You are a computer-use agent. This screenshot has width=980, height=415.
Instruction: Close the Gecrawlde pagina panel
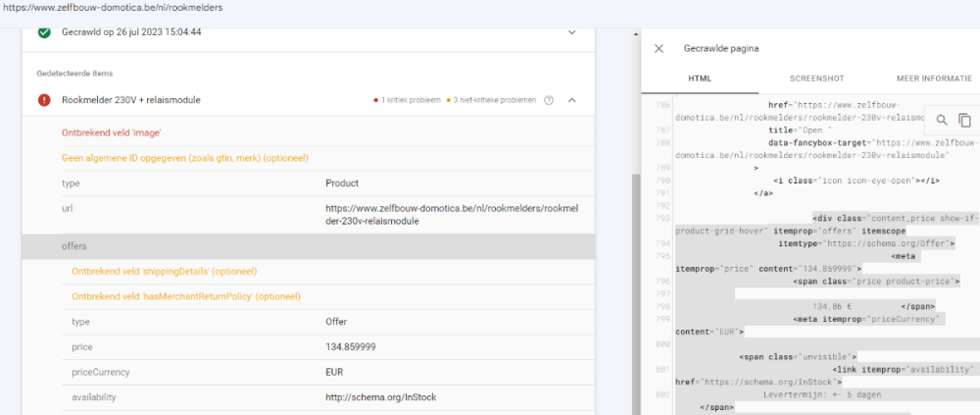(x=659, y=48)
